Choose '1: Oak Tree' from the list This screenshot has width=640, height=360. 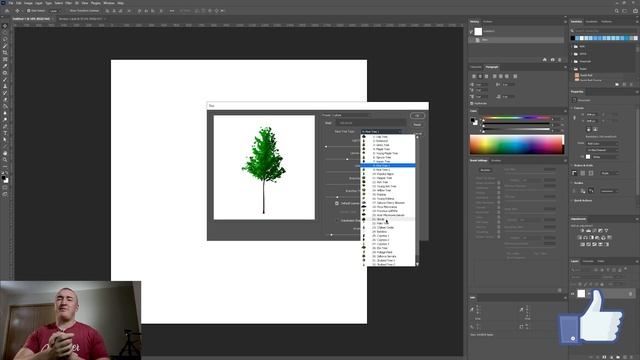tap(389, 137)
